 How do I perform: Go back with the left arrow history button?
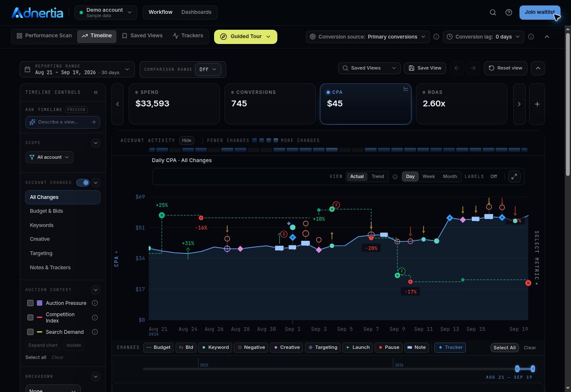click(457, 68)
